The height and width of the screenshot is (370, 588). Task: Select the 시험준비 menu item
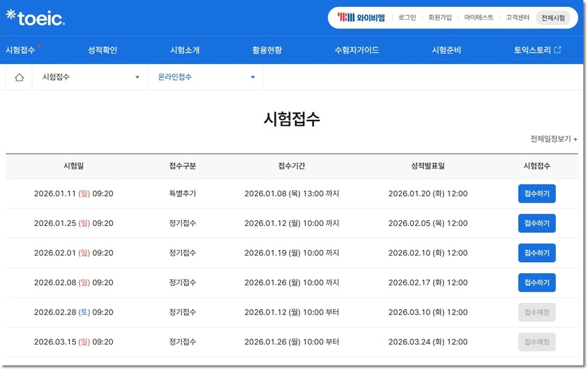[446, 50]
